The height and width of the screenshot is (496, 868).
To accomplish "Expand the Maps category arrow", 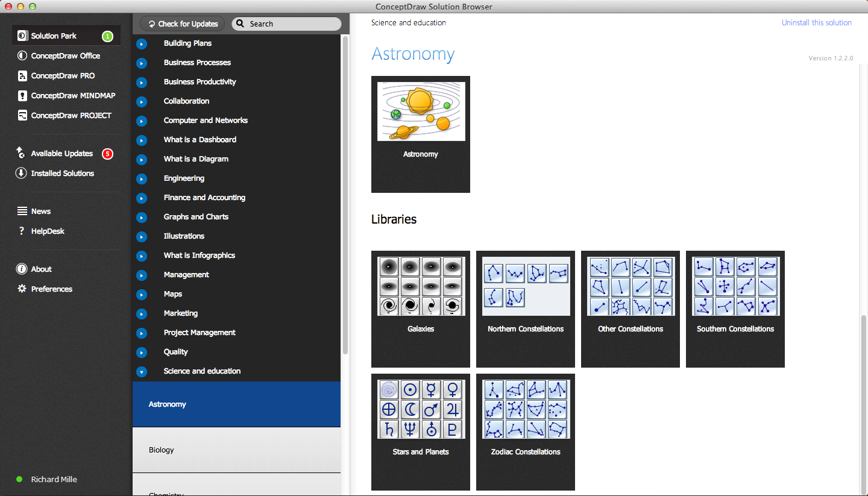I will coord(142,294).
